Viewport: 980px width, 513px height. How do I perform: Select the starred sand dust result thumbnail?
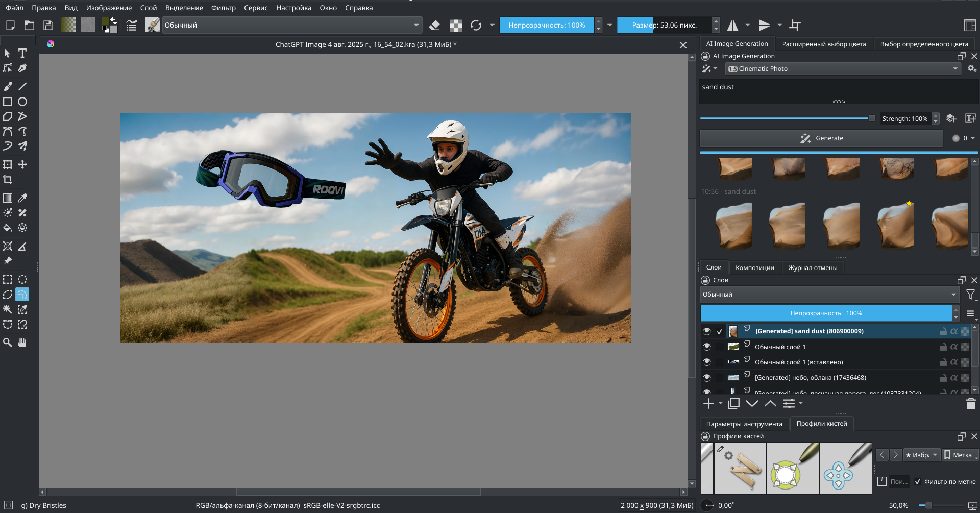coord(896,226)
